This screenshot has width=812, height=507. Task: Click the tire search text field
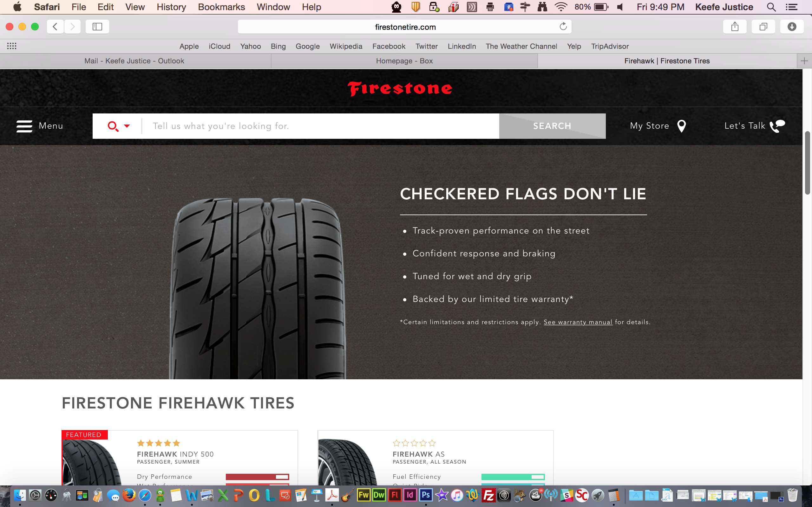[320, 126]
